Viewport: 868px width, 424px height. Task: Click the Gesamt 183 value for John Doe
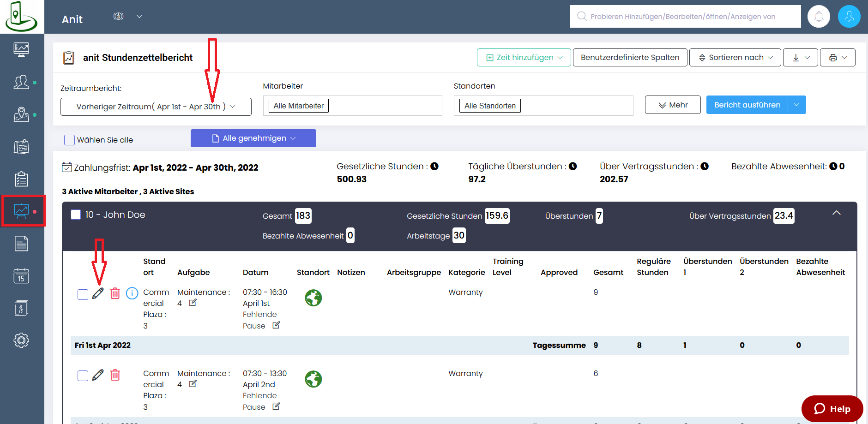(x=303, y=215)
